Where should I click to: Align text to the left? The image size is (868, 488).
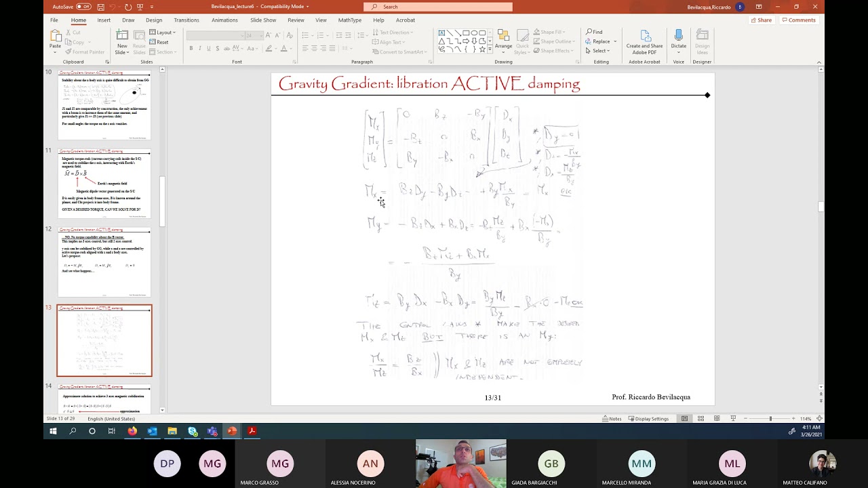(x=305, y=49)
